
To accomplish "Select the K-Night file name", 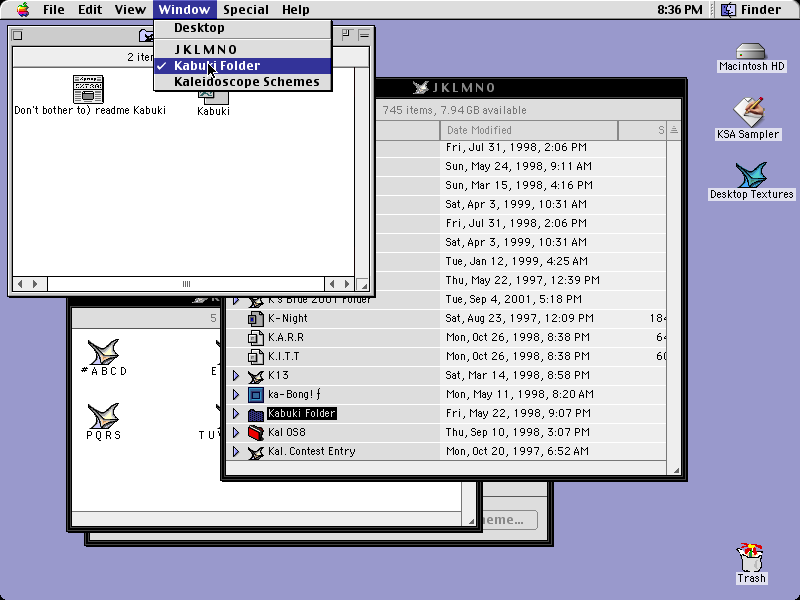I will coord(288,318).
